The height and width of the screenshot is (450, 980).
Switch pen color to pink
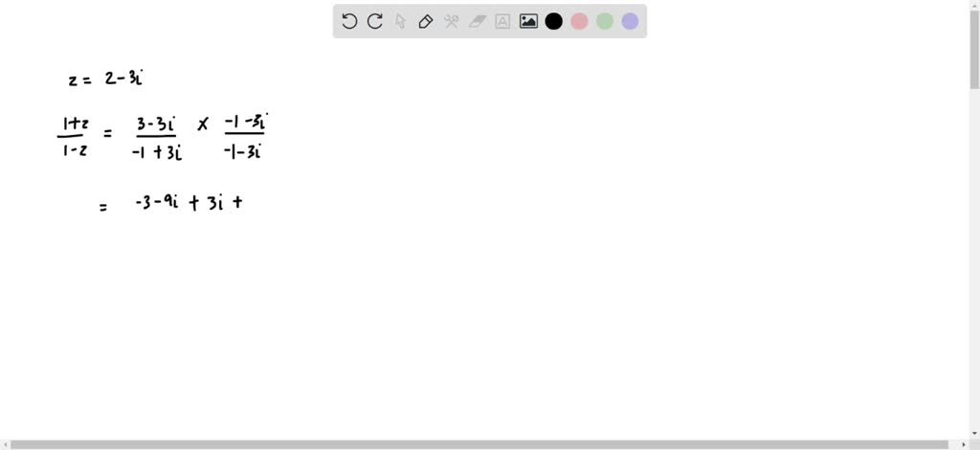tap(579, 21)
